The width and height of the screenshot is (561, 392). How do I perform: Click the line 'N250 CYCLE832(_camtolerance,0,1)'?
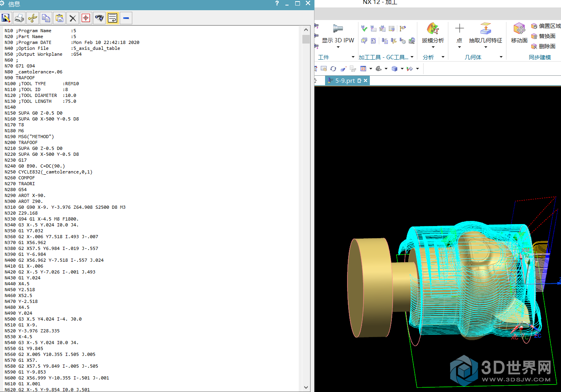tap(48, 172)
